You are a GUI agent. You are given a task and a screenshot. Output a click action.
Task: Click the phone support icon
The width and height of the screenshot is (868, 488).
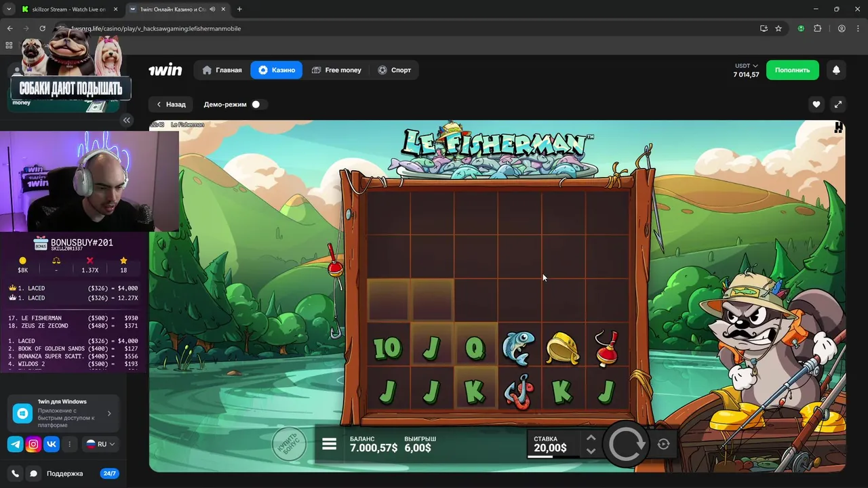click(15, 474)
